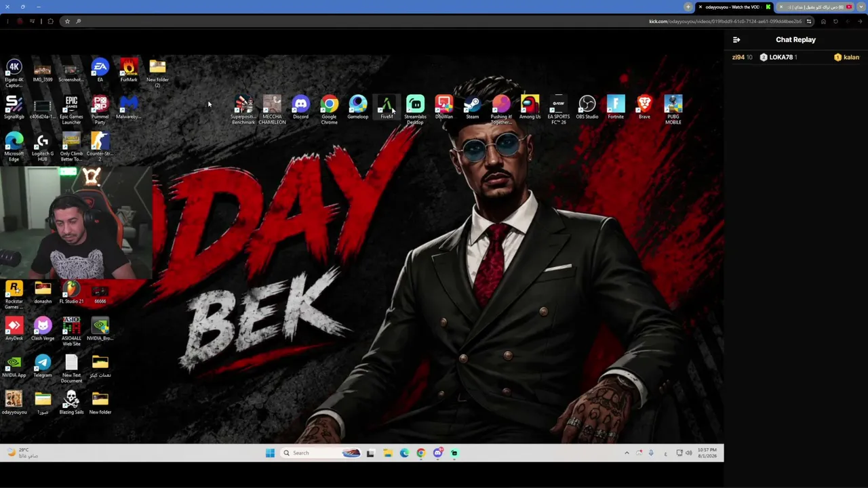Open the Google Chrome desktop shortcut

point(329,110)
